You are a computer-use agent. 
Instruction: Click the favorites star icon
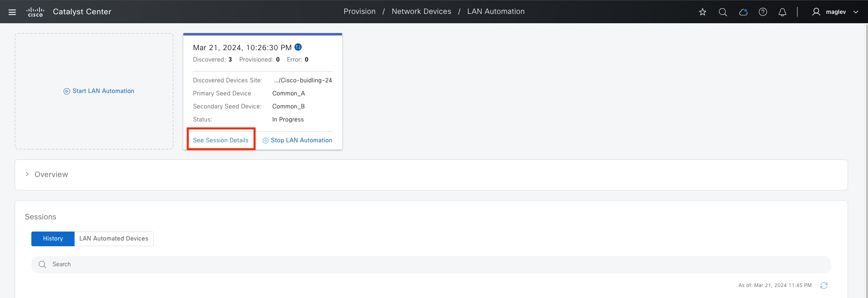click(x=703, y=12)
